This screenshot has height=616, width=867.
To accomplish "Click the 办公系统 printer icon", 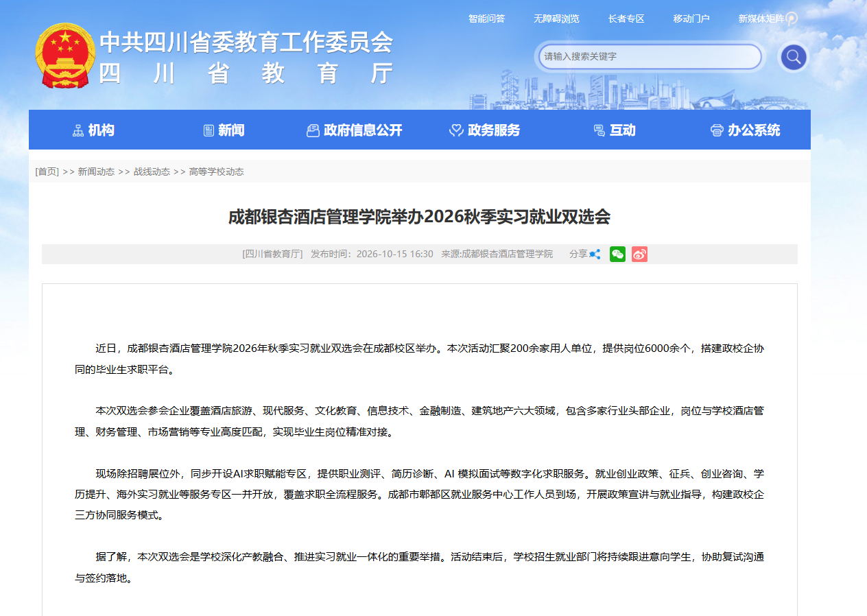I will coord(717,130).
